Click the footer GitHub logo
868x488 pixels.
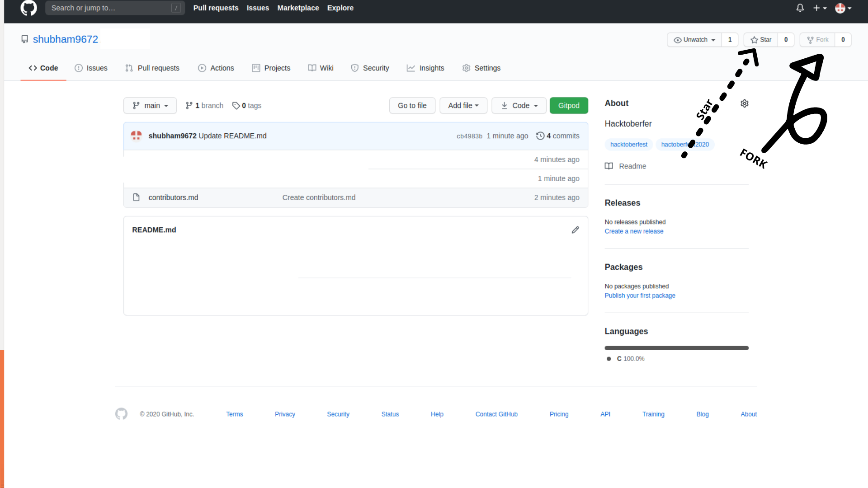click(121, 414)
